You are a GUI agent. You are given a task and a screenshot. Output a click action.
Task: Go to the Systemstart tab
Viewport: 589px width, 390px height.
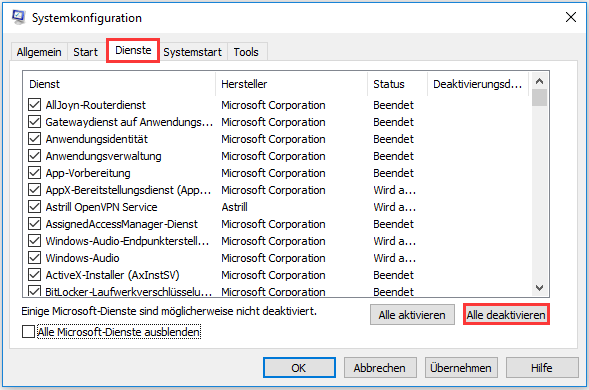[192, 52]
